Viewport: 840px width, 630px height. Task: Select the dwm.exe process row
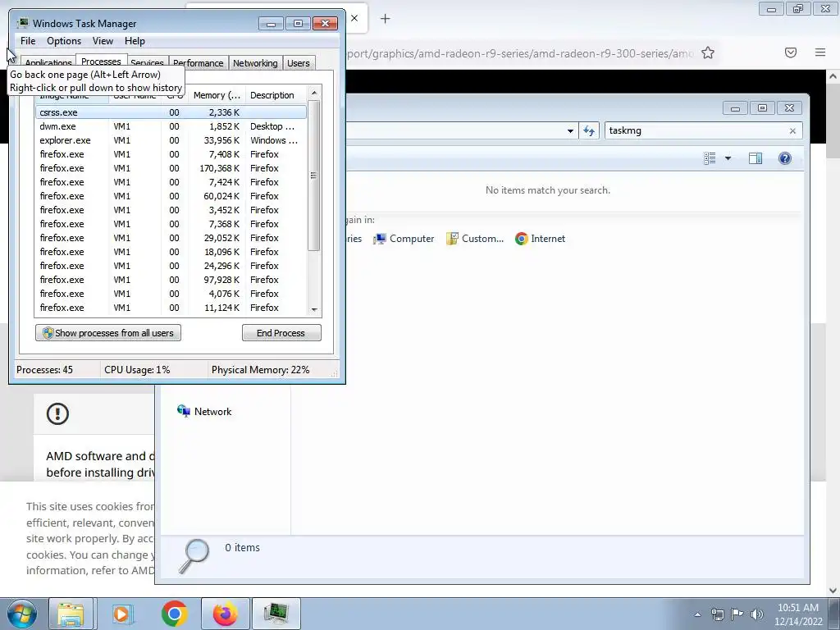171,126
